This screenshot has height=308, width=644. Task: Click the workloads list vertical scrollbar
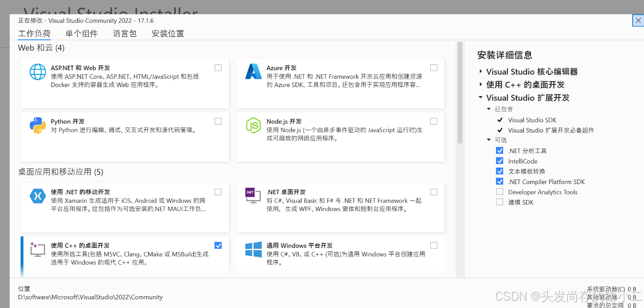pyautogui.click(x=460, y=92)
